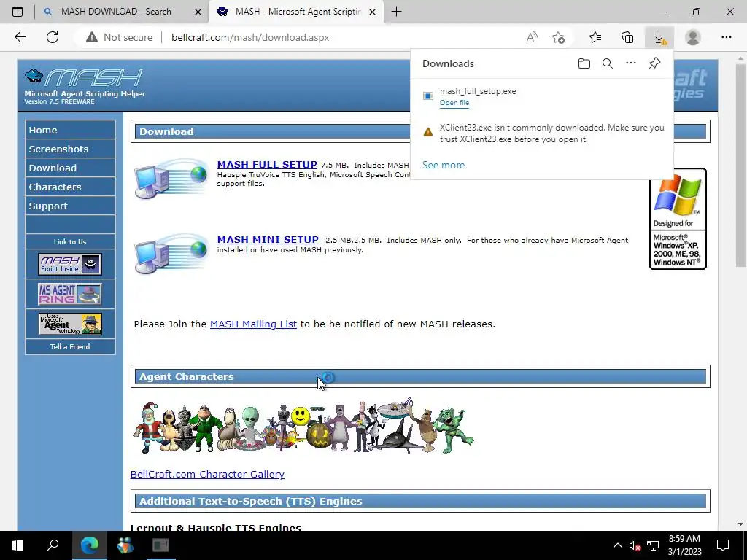Open the MASH Mailing List link
This screenshot has width=747, height=560.
pos(253,324)
